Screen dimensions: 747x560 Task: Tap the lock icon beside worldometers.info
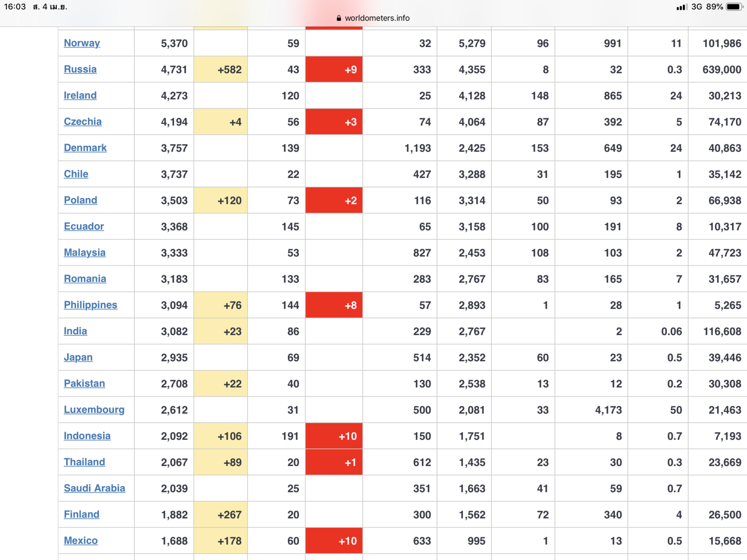point(338,18)
